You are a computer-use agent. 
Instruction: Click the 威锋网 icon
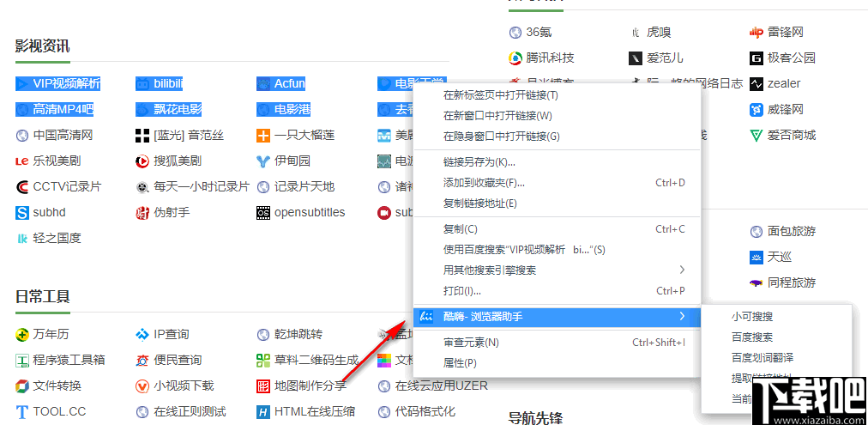(756, 109)
